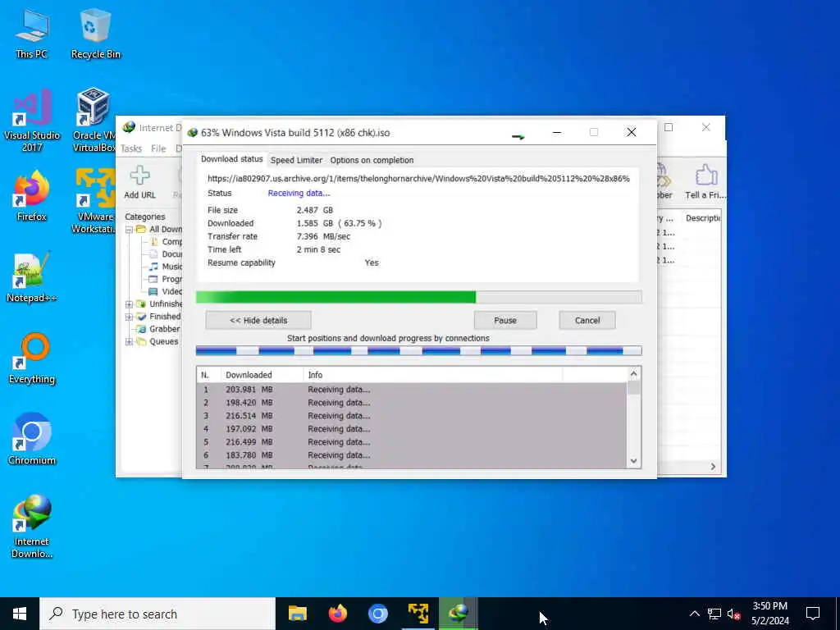Click the Type here to search box
Viewport: 840px width, 630px height.
[x=157, y=614]
